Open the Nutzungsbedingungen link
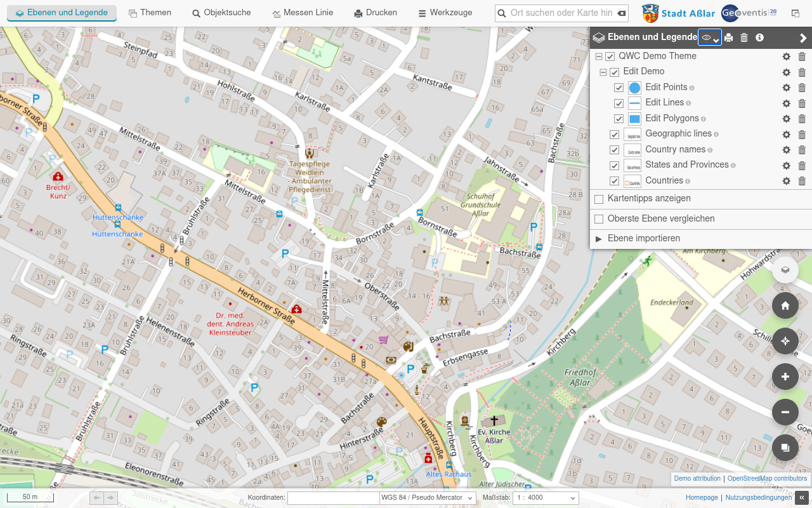Image resolution: width=812 pixels, height=508 pixels. [x=759, y=498]
